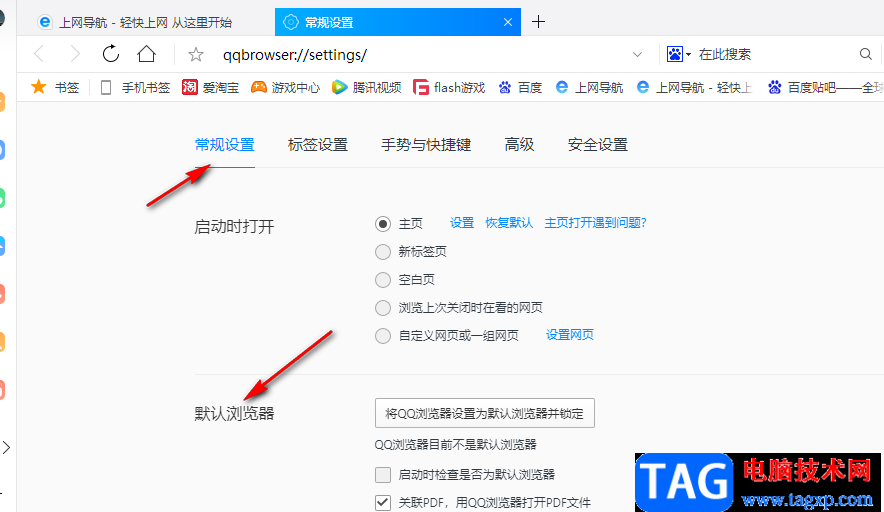Go back with the back arrow
Image resolution: width=884 pixels, height=512 pixels.
(x=39, y=54)
